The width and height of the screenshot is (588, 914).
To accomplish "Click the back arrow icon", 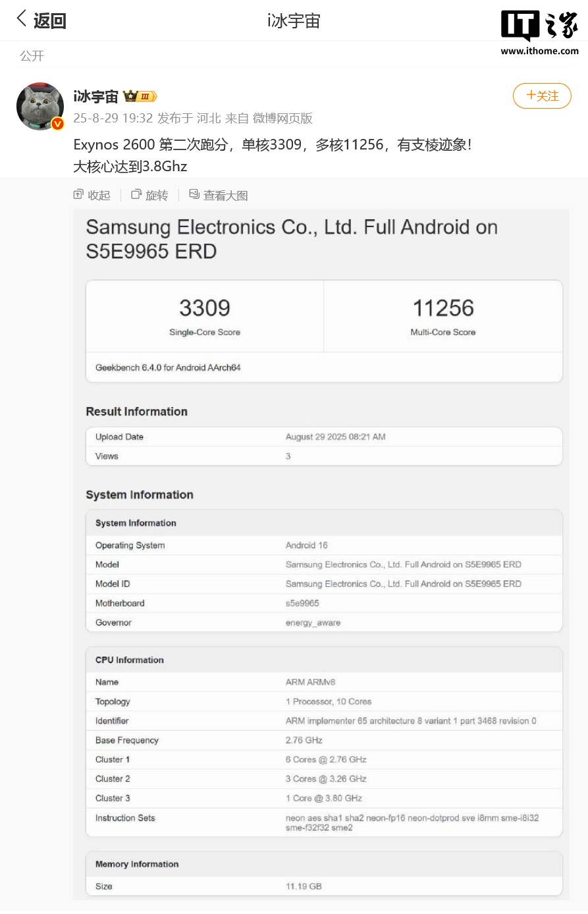I will 22,19.
